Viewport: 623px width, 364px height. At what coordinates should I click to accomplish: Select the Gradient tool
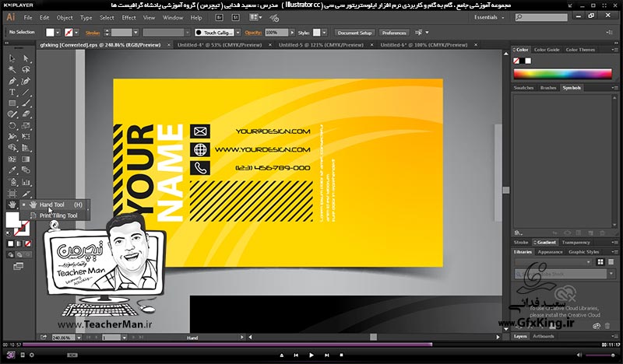[x=26, y=159]
